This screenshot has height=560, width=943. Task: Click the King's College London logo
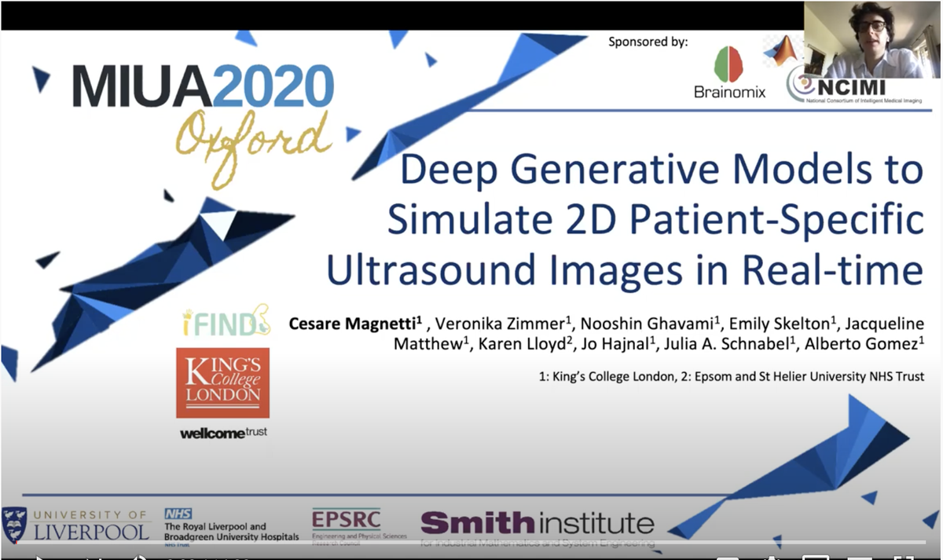point(222,382)
